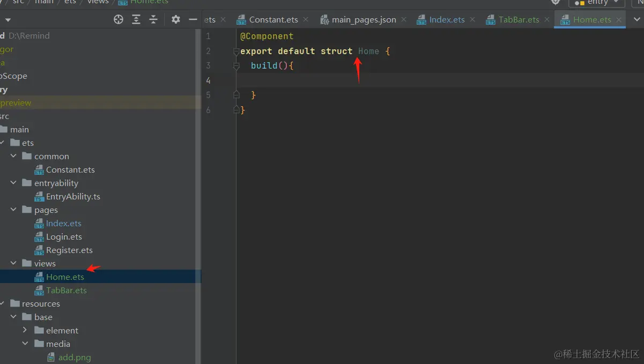Click the locate opened file target icon
644x364 pixels.
coord(119,19)
